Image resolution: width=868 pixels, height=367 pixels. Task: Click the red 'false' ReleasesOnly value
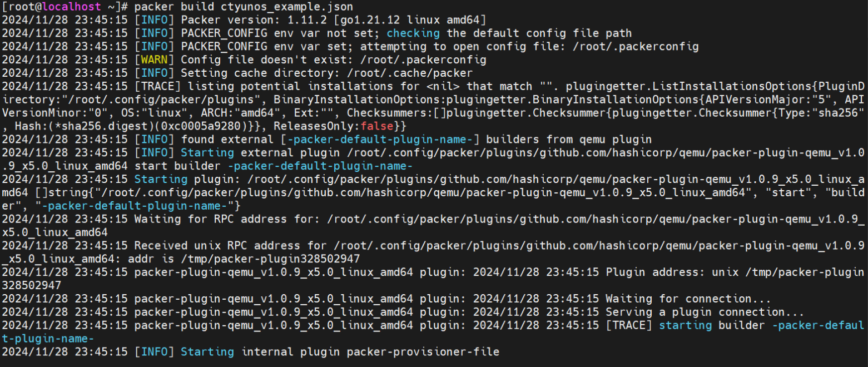coord(380,126)
